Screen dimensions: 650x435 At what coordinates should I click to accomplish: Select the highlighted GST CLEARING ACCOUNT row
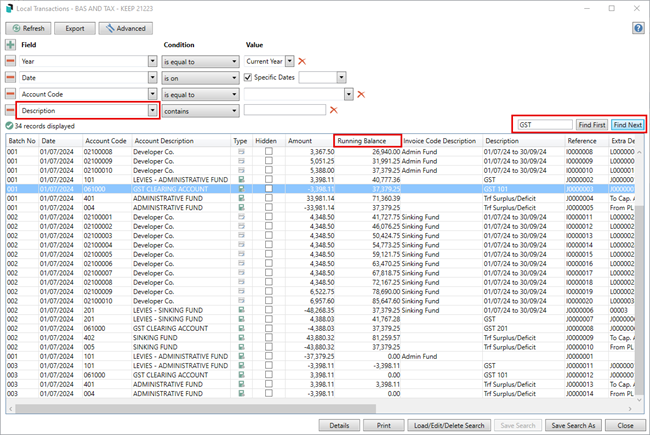[320, 189]
